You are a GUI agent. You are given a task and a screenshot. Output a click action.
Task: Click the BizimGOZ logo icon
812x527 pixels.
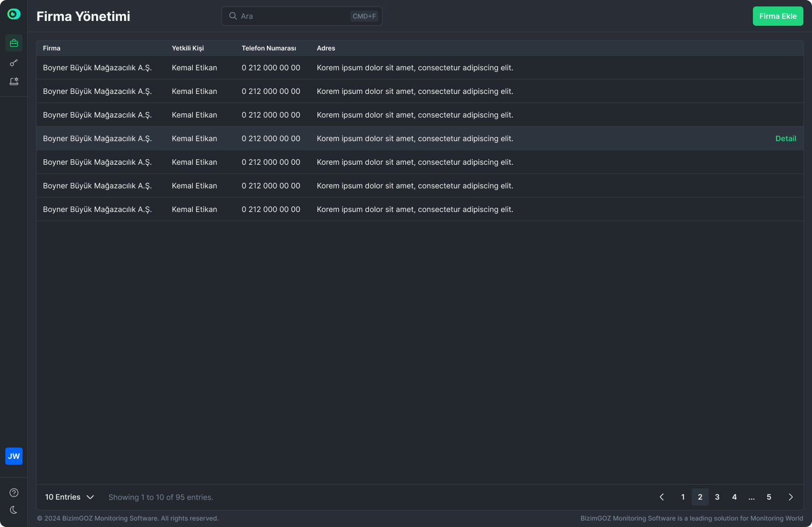(x=14, y=14)
